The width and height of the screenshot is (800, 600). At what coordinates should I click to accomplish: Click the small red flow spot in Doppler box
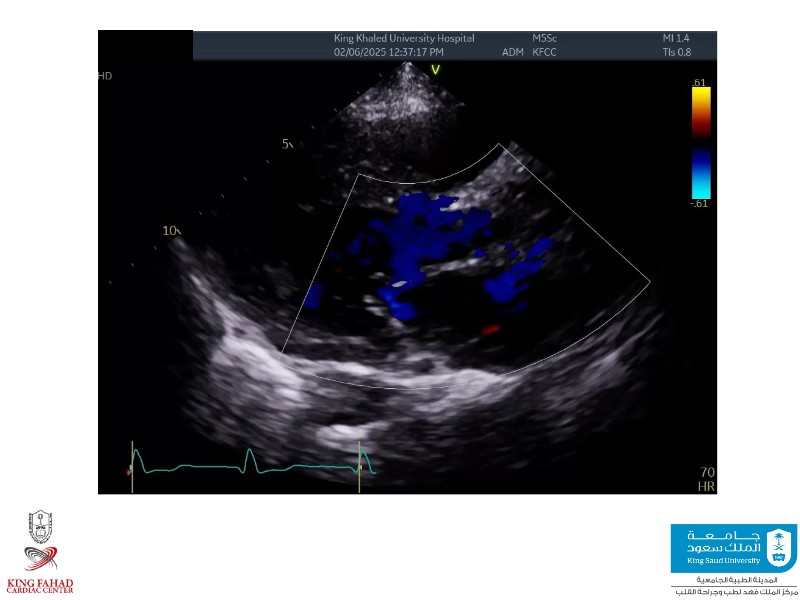click(x=490, y=328)
